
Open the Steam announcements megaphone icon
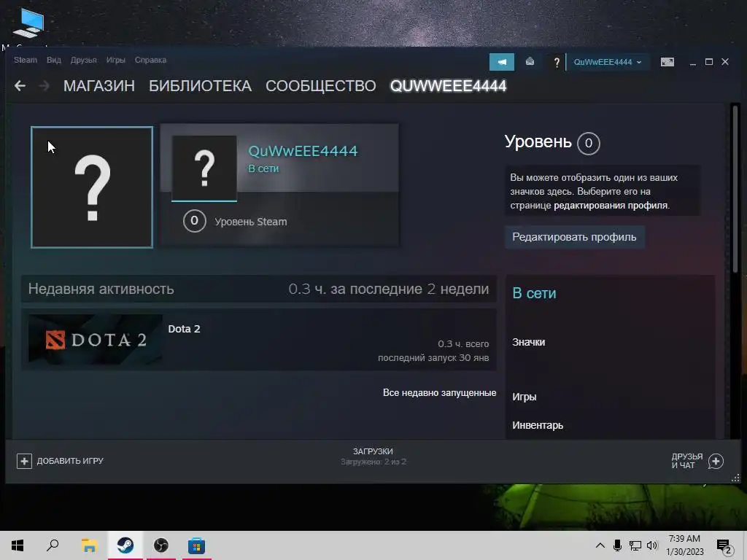pyautogui.click(x=502, y=62)
